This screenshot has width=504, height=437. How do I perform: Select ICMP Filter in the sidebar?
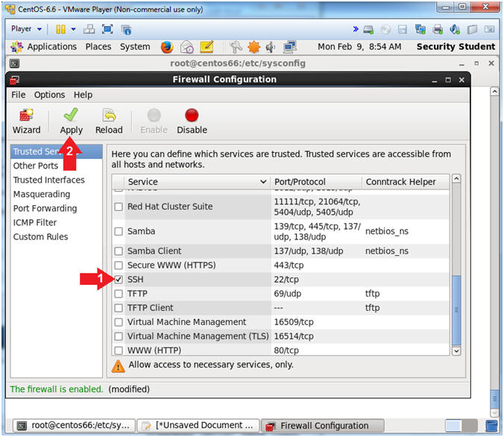pyautogui.click(x=57, y=222)
